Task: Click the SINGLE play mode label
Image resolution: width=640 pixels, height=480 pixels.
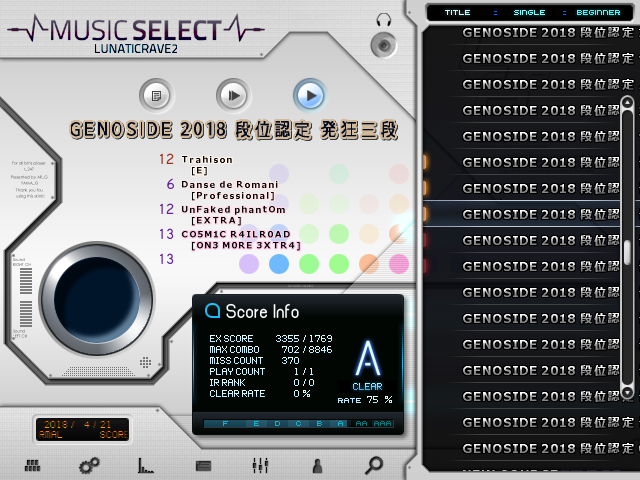Action: click(529, 13)
